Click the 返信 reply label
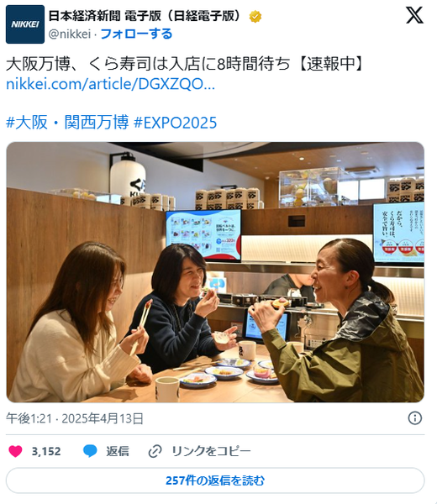This screenshot has height=504, width=437. point(118,451)
